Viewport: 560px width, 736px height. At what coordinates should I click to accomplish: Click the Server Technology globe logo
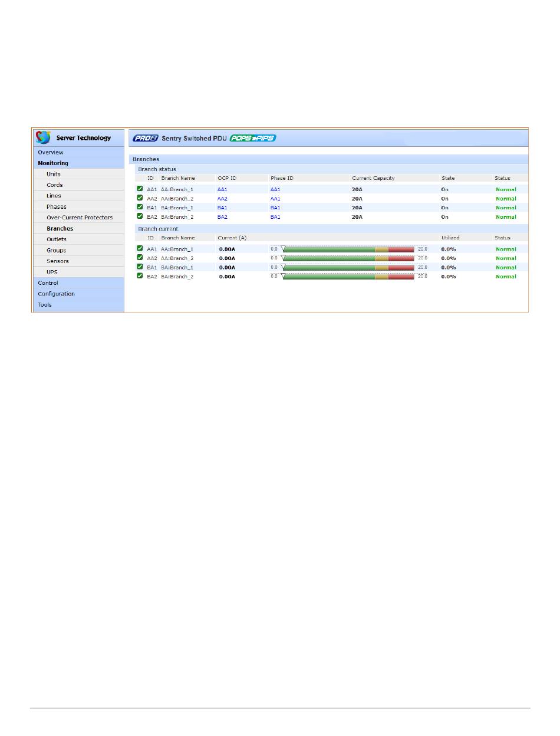[43, 137]
